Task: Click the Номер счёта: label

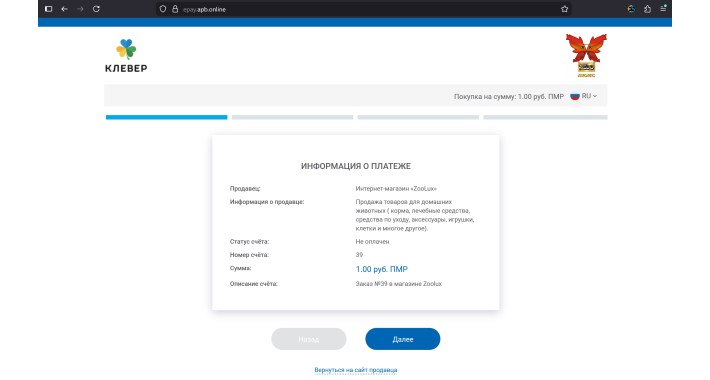Action: [249, 255]
